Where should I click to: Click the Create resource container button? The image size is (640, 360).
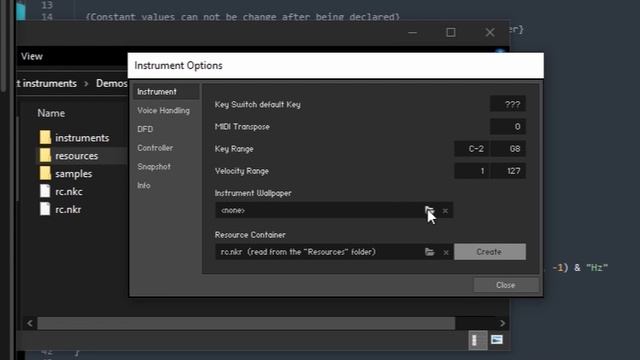click(x=490, y=252)
